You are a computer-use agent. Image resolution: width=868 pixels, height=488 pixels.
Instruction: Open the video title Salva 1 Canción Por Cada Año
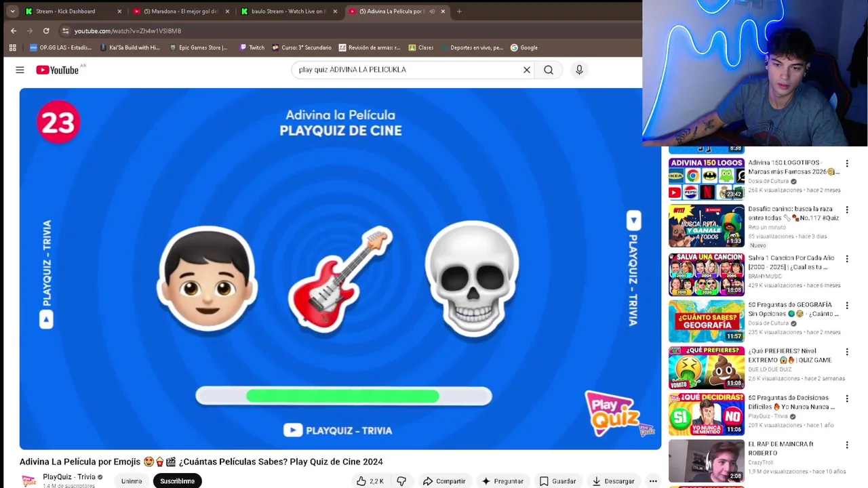click(x=791, y=262)
